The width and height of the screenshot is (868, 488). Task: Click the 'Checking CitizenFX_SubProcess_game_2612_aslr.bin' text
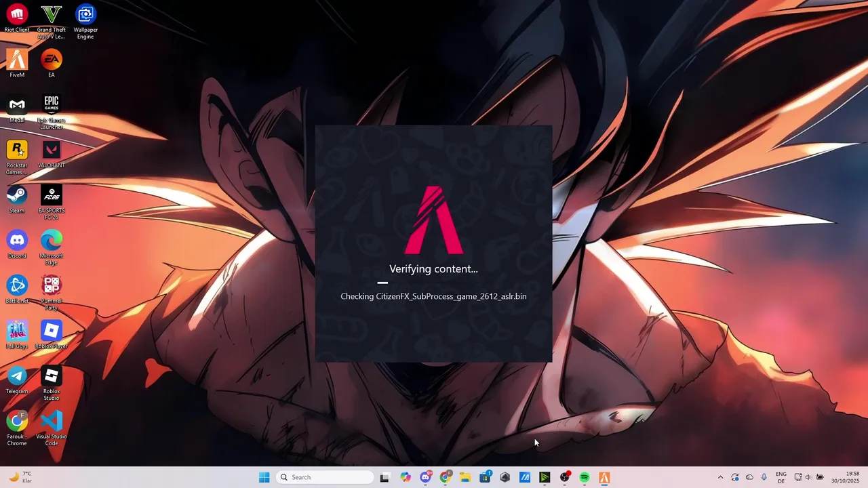coord(433,296)
